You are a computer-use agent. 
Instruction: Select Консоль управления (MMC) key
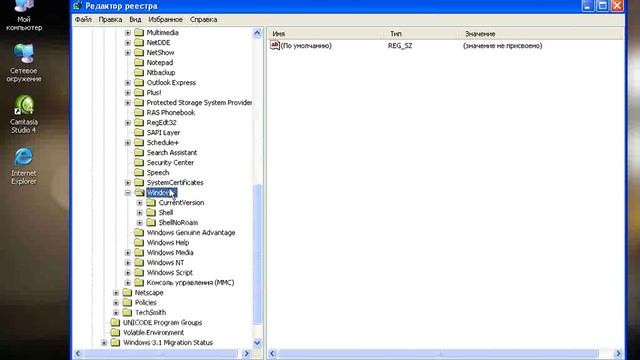click(x=190, y=282)
